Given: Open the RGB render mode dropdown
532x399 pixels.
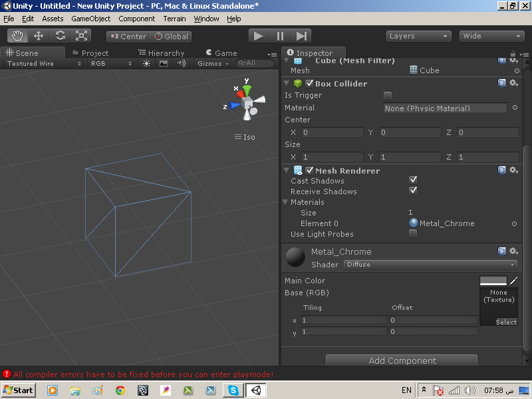Looking at the screenshot, I should [x=110, y=63].
